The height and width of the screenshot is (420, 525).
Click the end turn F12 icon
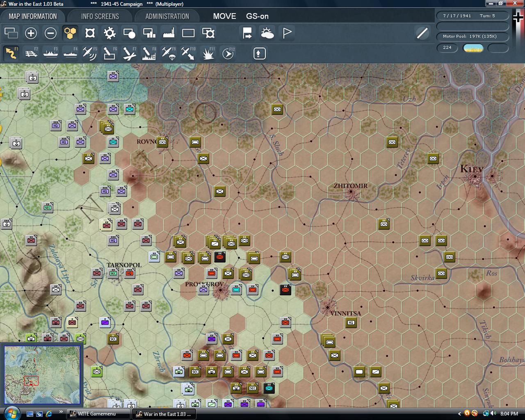point(228,53)
